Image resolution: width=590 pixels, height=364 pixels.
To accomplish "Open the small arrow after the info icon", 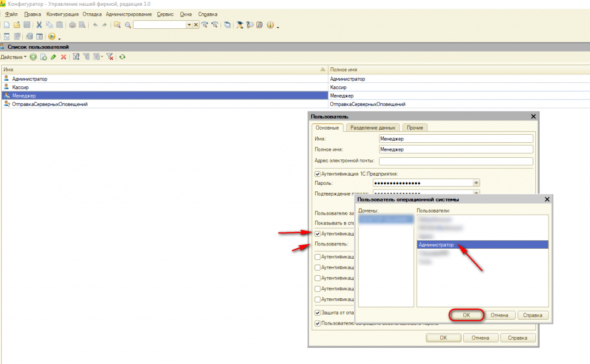I will click(278, 26).
